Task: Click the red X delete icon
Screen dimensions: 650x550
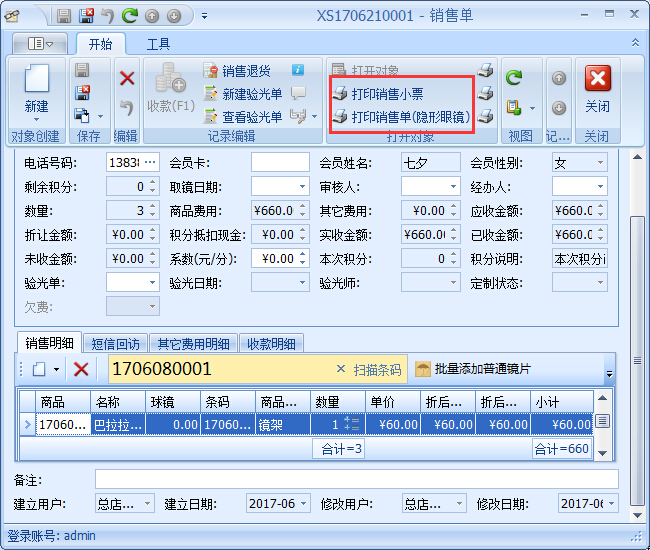Action: pyautogui.click(x=127, y=78)
